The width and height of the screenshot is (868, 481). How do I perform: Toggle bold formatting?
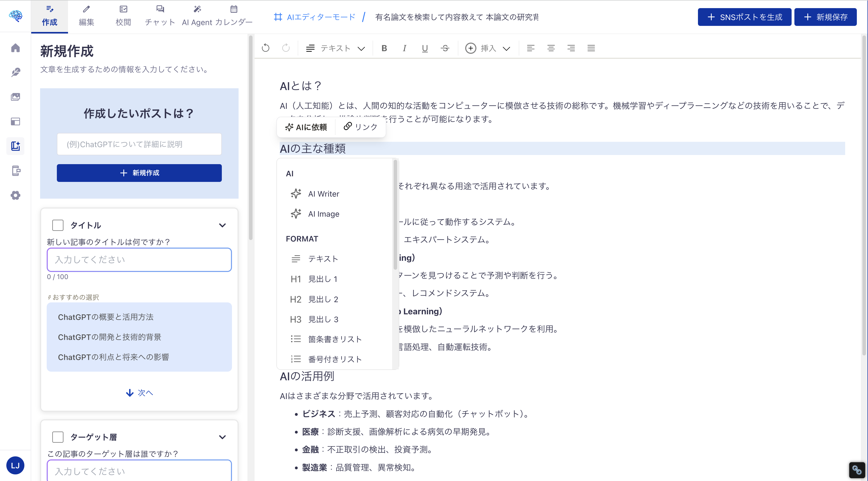(x=384, y=48)
